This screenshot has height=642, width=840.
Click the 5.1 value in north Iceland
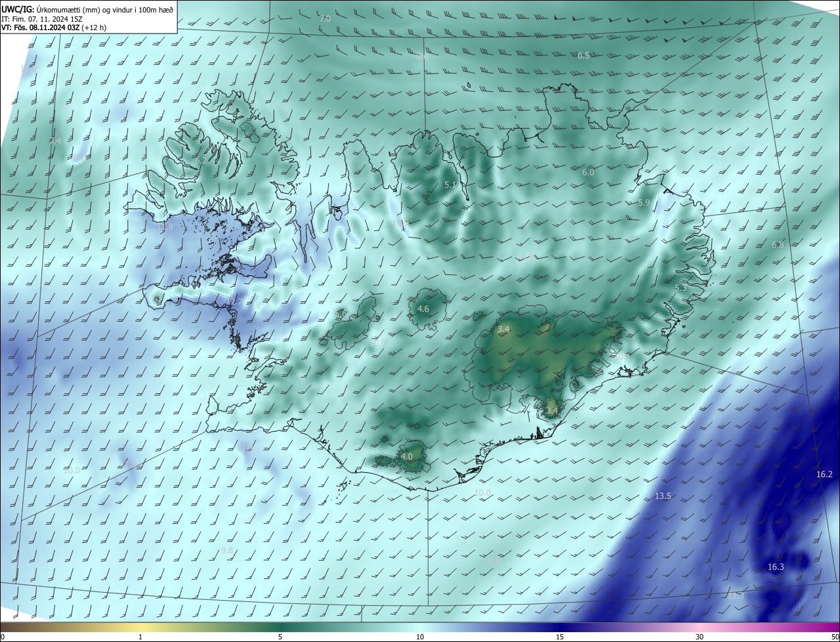[451, 185]
